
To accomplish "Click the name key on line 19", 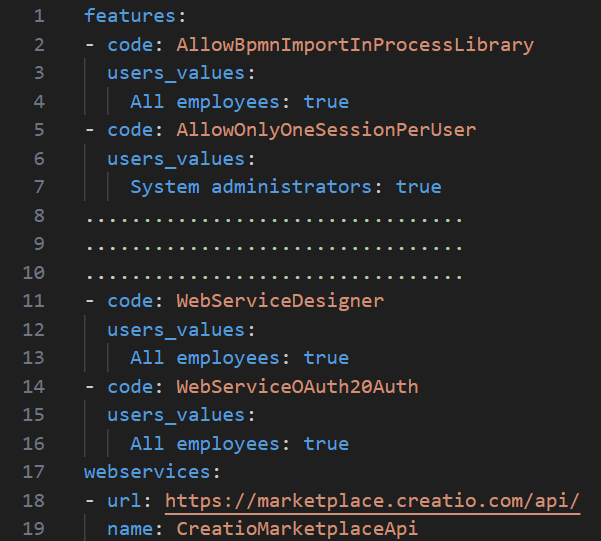I will (130, 529).
